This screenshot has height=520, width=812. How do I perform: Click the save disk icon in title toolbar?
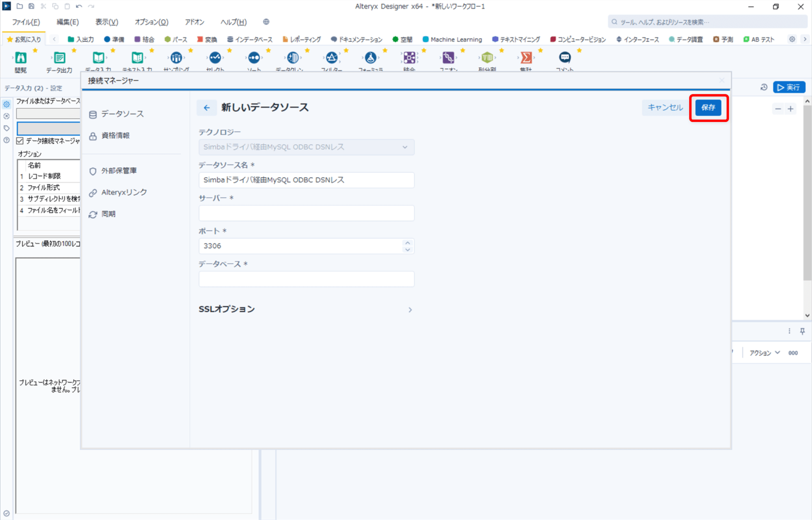click(32, 6)
